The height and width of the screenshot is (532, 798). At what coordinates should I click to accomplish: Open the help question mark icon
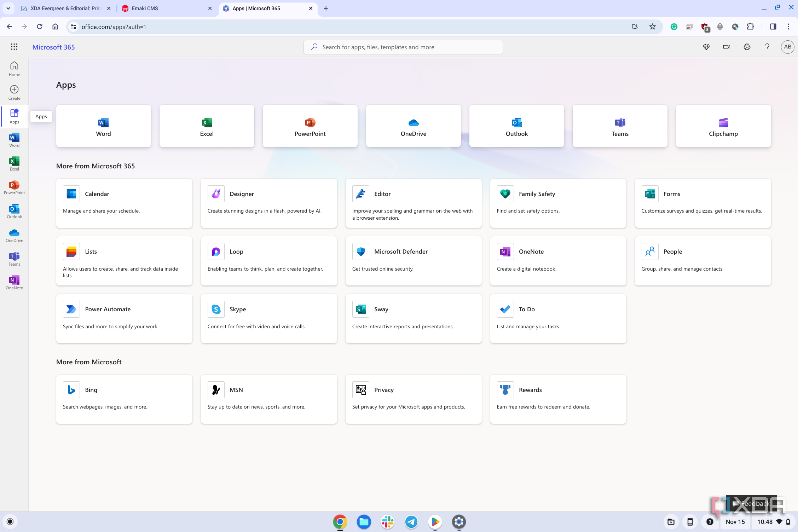[x=767, y=47]
